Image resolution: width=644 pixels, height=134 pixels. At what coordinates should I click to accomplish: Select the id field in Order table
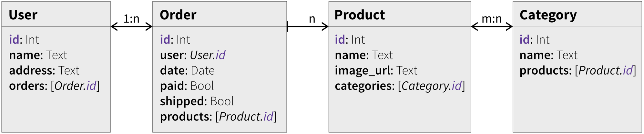point(175,40)
